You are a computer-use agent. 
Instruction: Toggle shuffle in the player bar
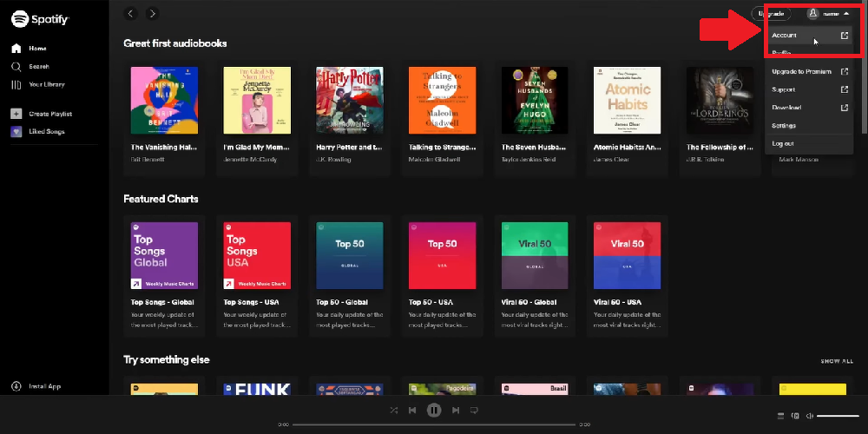[x=394, y=410]
